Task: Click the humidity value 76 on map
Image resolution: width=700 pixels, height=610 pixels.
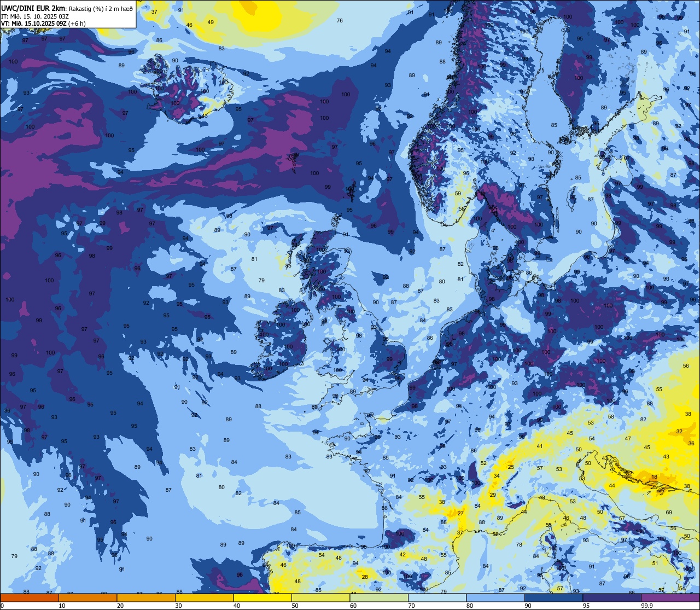Action: [x=340, y=20]
